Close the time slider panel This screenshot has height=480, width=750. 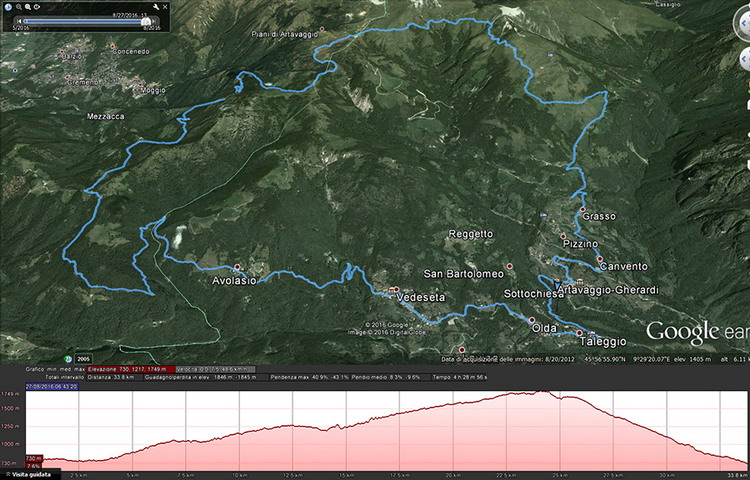165,7
